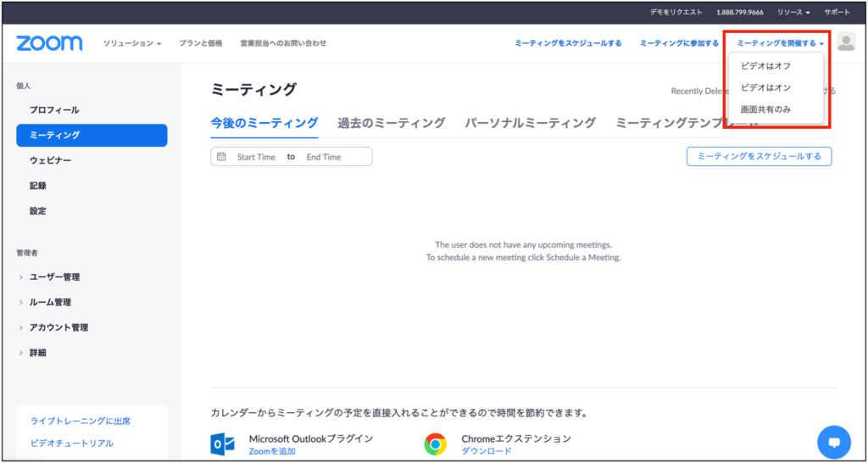The width and height of the screenshot is (868, 463).
Task: Click the calendar icon in date field
Action: (x=222, y=157)
